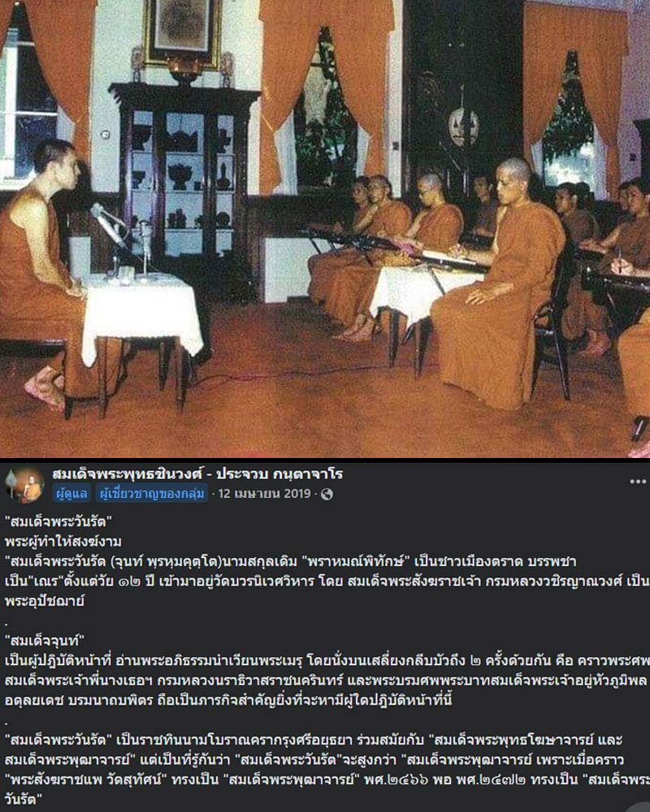Click the globe public audience icon
Image resolution: width=650 pixels, height=812 pixels.
point(327,494)
